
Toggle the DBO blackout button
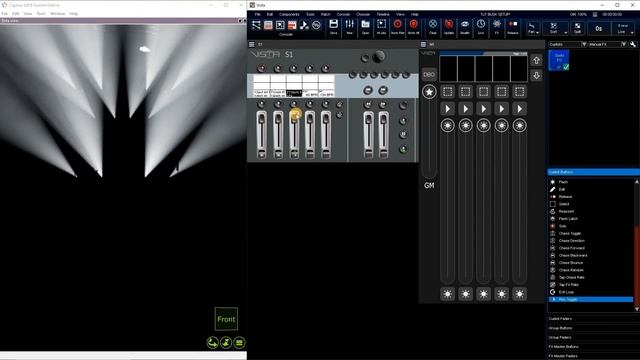tap(429, 74)
